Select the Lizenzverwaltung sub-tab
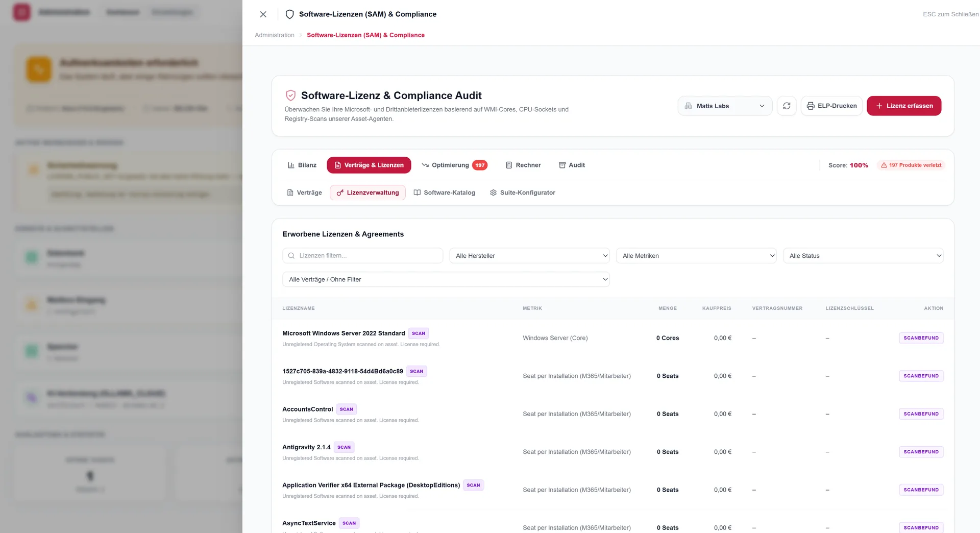Viewport: 980px width, 533px height. coord(367,192)
